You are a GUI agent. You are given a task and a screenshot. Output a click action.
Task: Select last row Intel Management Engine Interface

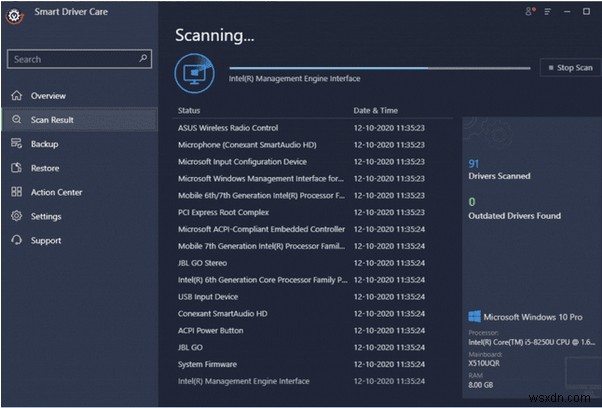pos(313,381)
